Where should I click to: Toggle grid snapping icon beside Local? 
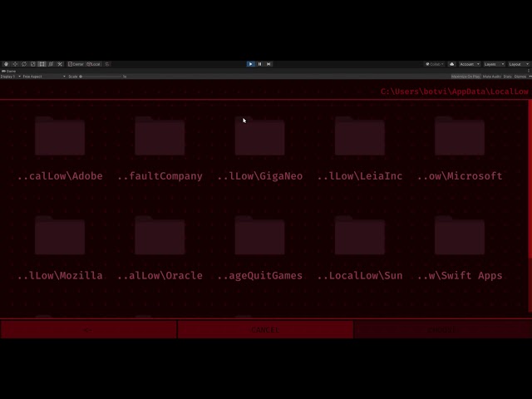pos(107,64)
